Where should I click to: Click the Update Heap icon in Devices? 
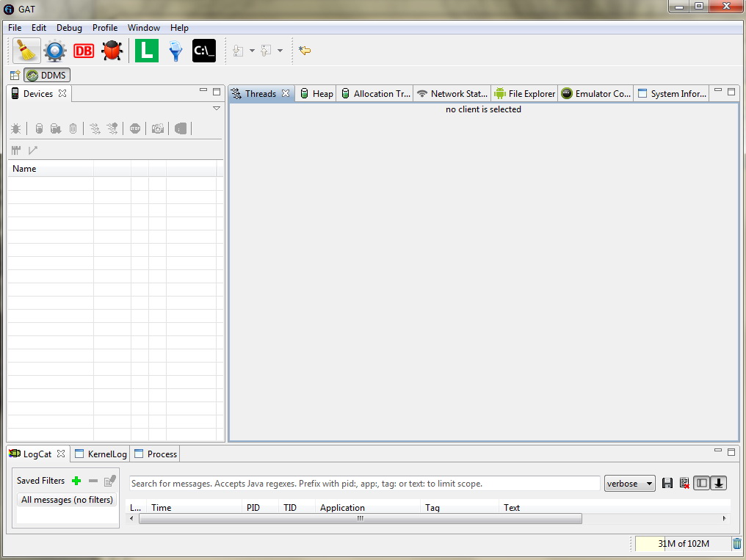point(39,128)
